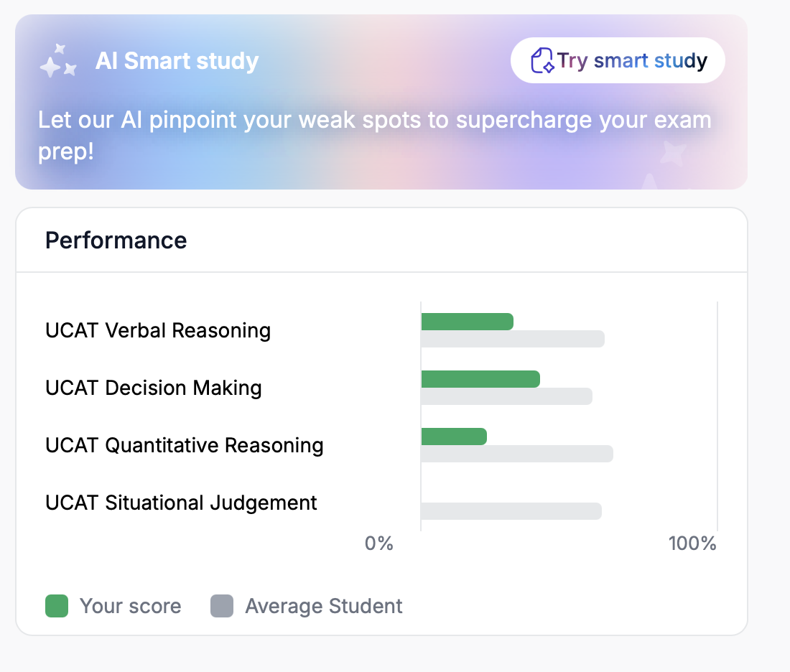Click the green Quantitative Reasoning score bar
790x672 pixels.
[x=454, y=437]
